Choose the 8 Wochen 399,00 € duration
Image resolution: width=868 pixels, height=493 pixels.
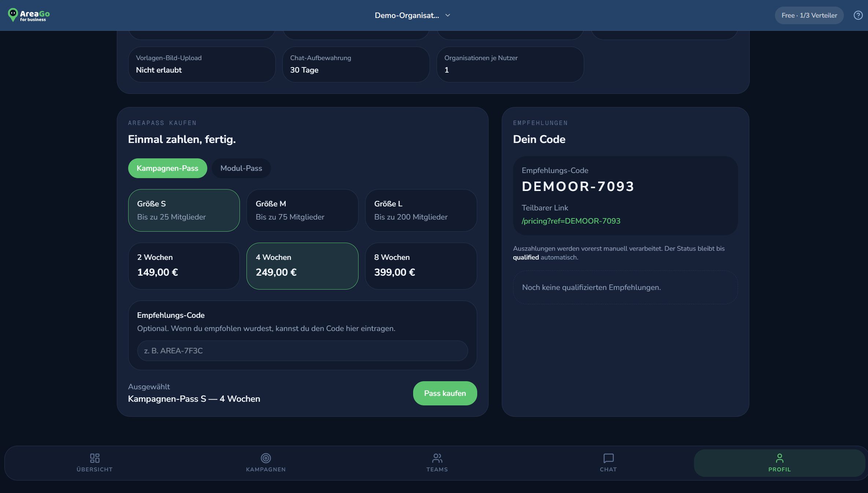click(421, 266)
